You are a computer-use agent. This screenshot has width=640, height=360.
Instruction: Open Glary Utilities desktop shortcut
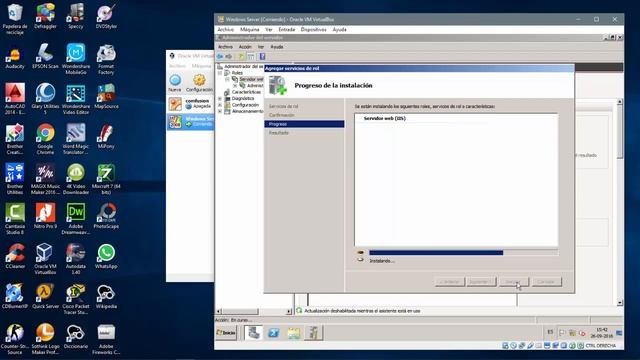tap(45, 99)
